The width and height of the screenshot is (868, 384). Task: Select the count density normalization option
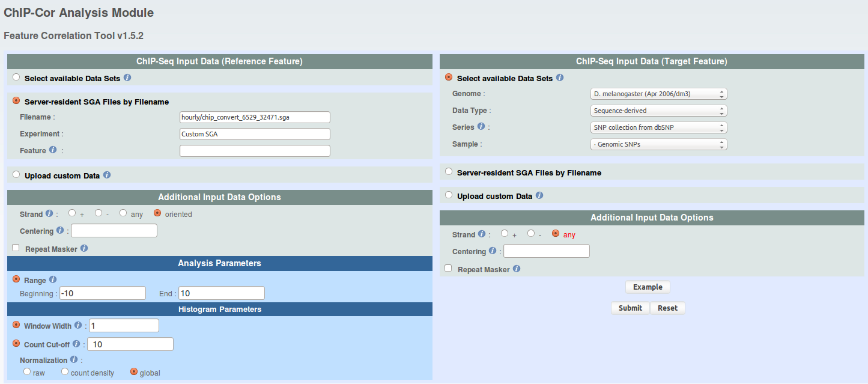click(x=65, y=372)
